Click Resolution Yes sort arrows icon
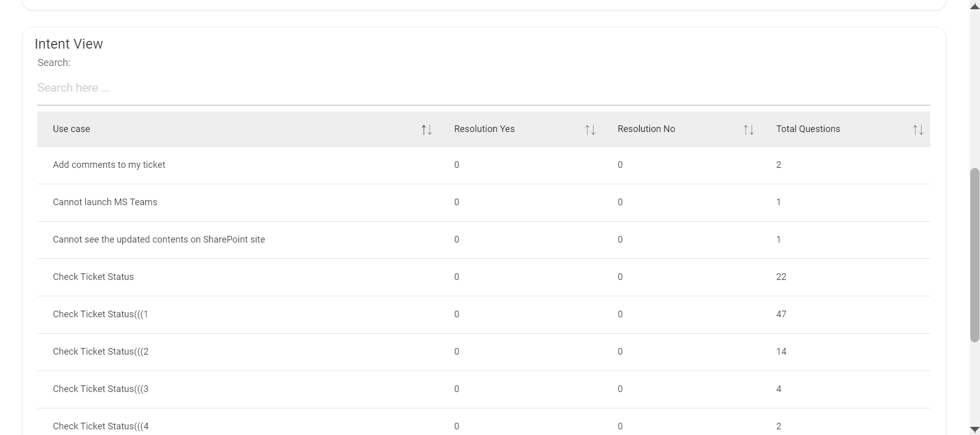Viewport: 980px width, 435px height. coord(590,130)
